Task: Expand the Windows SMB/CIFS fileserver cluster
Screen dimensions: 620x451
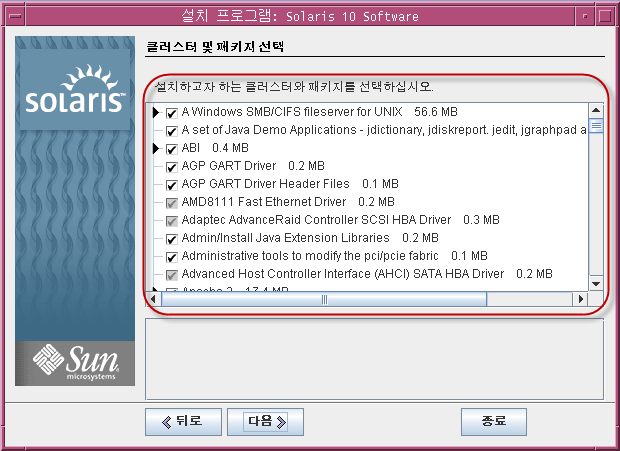Action: [x=156, y=113]
